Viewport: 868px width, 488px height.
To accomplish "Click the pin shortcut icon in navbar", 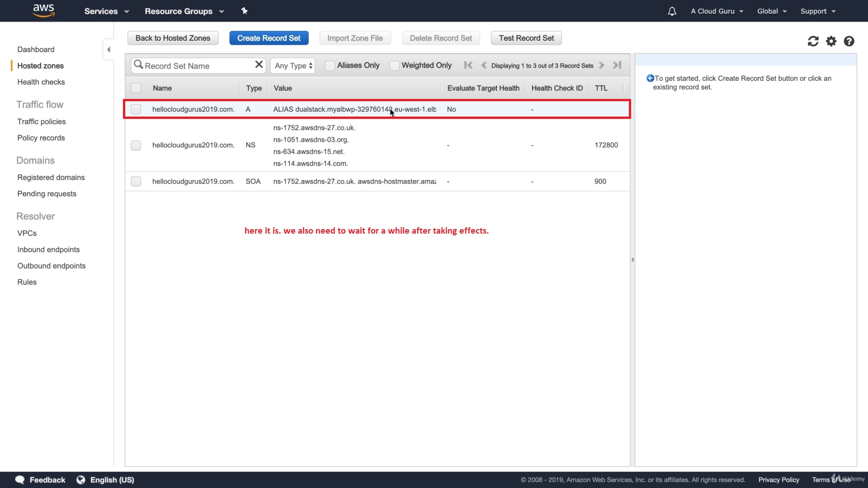I will (245, 11).
